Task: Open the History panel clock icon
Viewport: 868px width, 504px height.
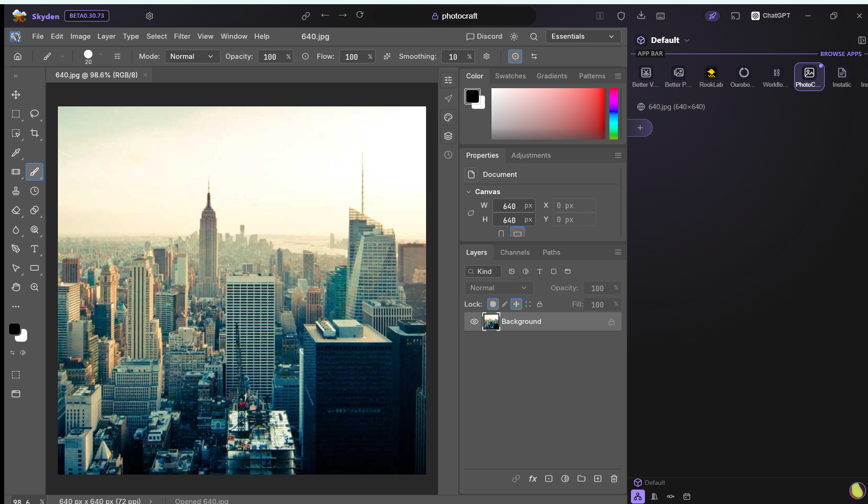Action: click(448, 155)
